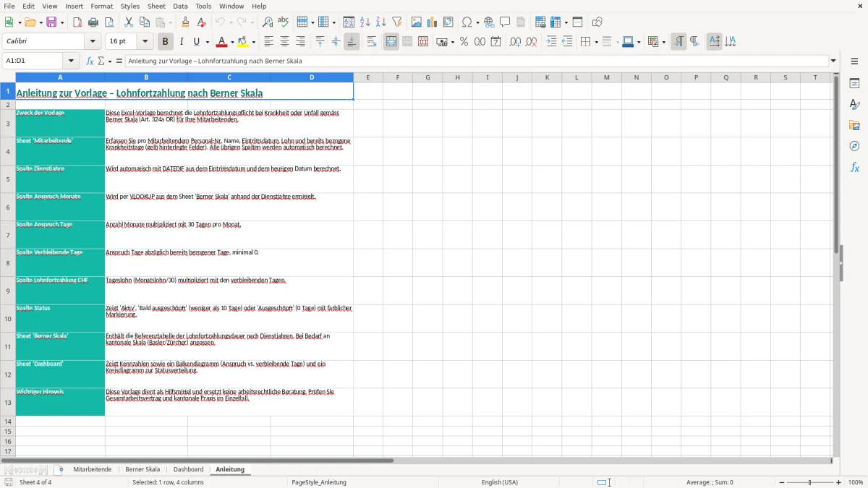The height and width of the screenshot is (488, 868).
Task: Insert a chart via toolbar icon
Action: click(x=433, y=22)
